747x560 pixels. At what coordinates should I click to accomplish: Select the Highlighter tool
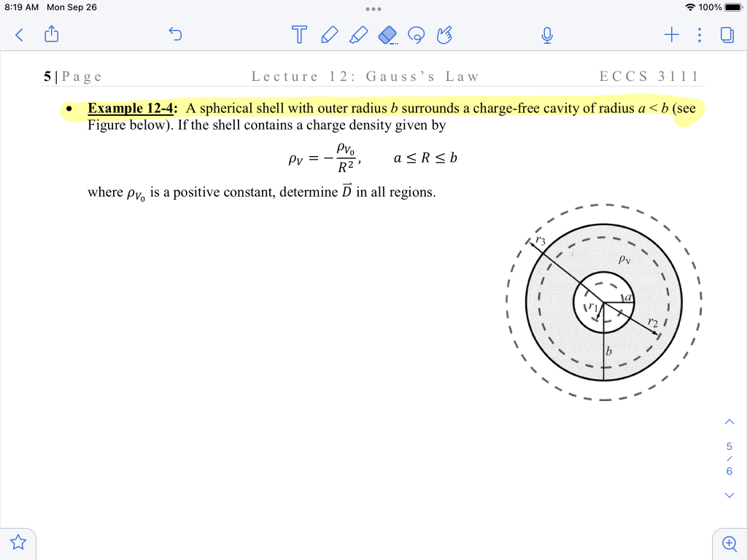[x=358, y=34]
